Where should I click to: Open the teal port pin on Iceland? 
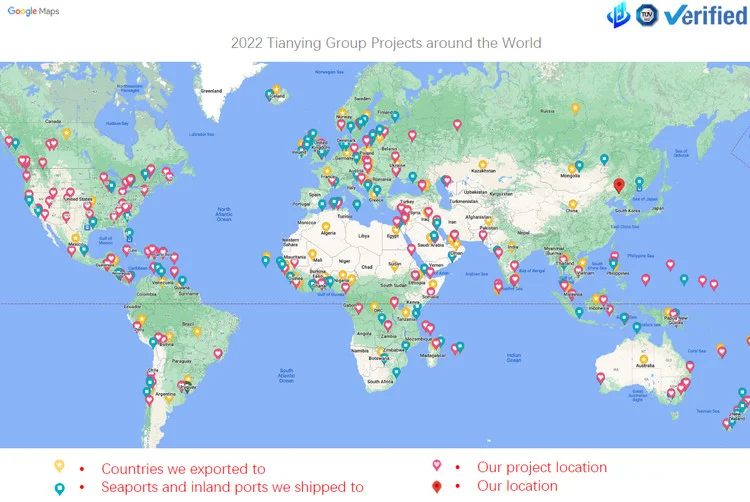coord(270,94)
